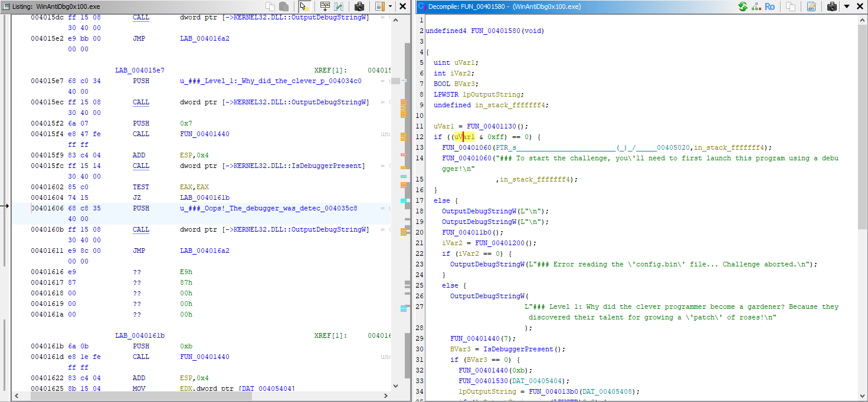Open the control flow graph icon in Decompile toolbar
Image resolution: width=868 pixels, height=402 pixels.
point(756,6)
